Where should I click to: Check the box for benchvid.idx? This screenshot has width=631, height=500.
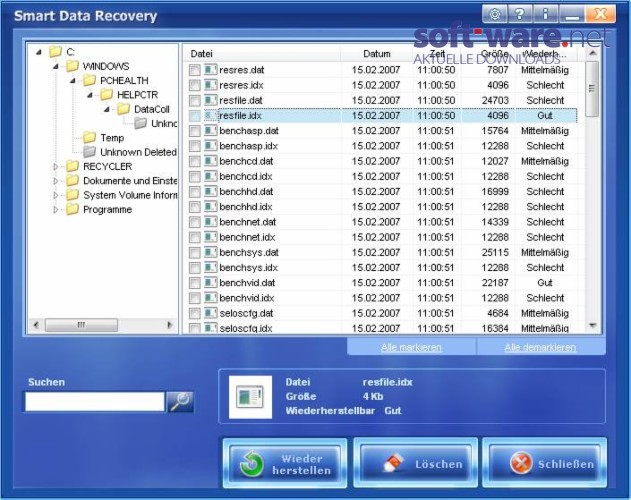[194, 298]
